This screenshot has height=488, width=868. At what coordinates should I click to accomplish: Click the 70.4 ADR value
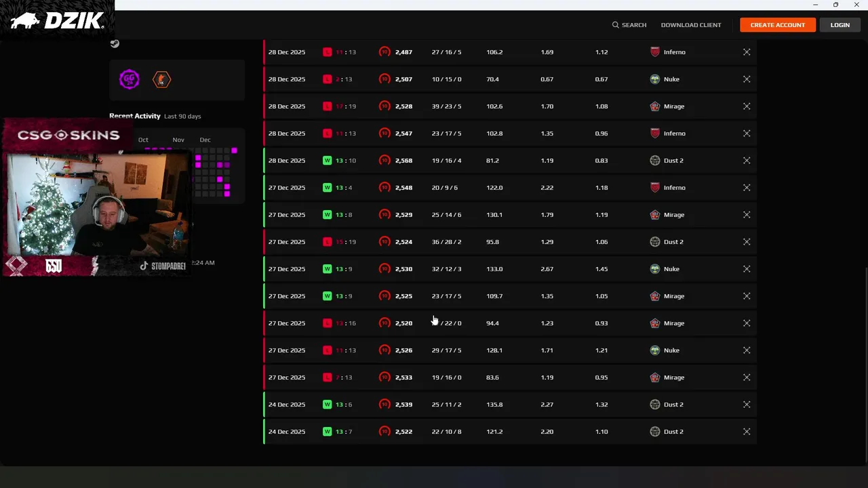click(492, 79)
